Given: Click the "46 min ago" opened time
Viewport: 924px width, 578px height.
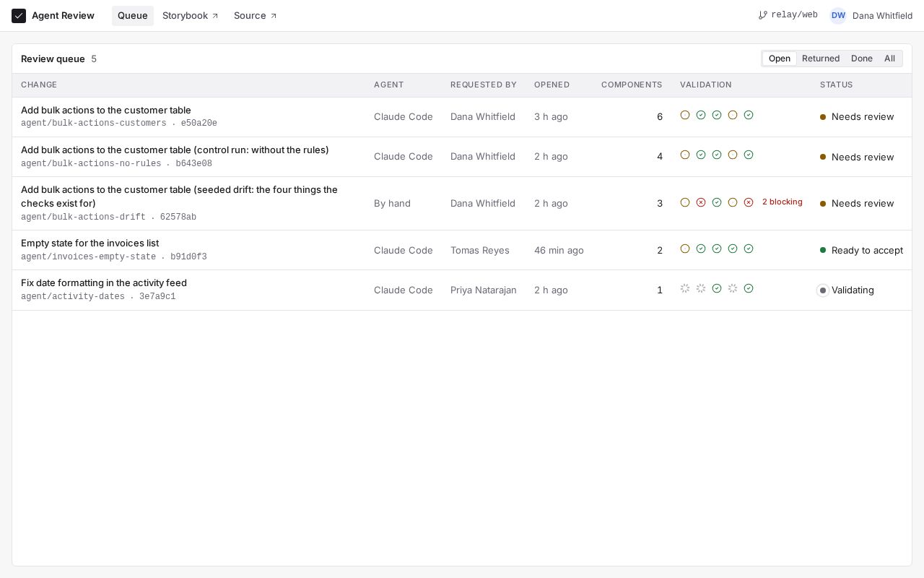Looking at the screenshot, I should [559, 251].
